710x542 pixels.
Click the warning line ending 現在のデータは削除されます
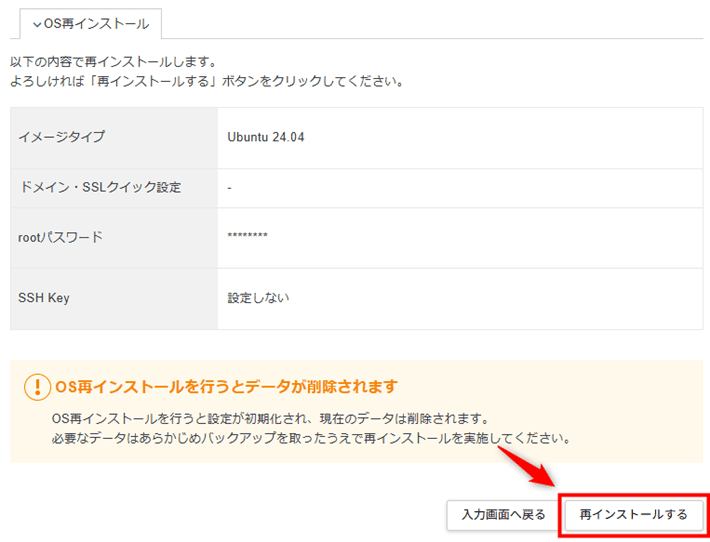pos(271,419)
